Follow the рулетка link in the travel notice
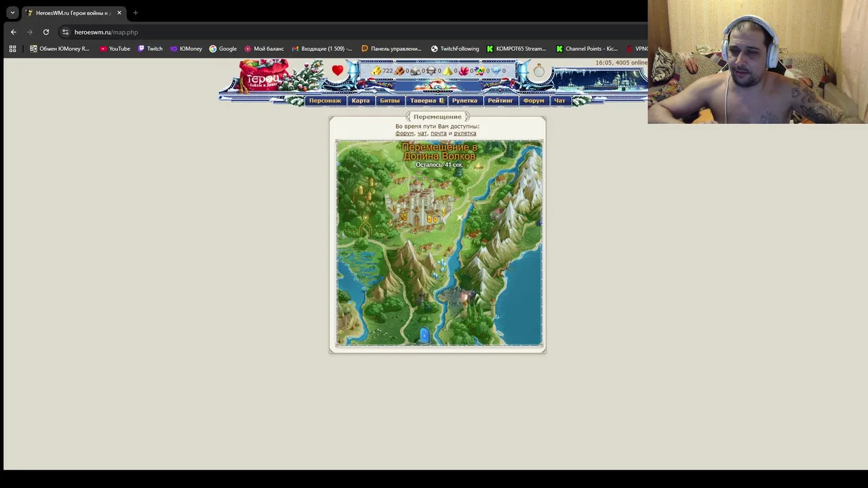Image resolution: width=868 pixels, height=488 pixels. pyautogui.click(x=465, y=134)
